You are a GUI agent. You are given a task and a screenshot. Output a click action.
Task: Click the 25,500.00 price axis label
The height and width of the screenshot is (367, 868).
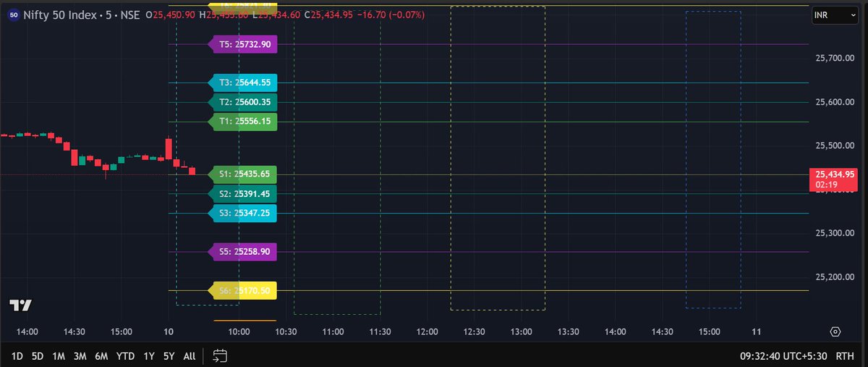tap(836, 145)
